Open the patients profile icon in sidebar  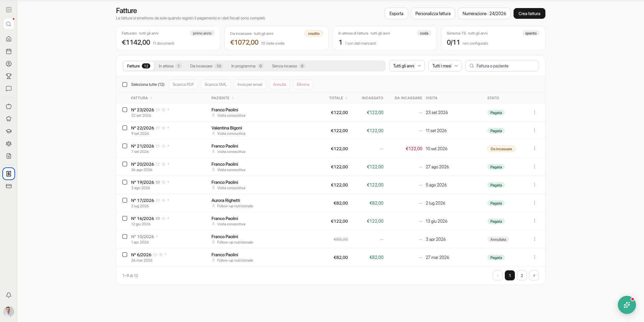click(9, 64)
